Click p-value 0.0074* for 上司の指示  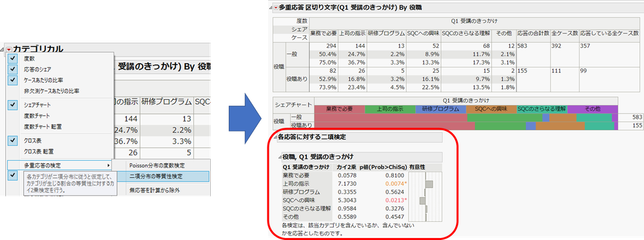[396, 184]
